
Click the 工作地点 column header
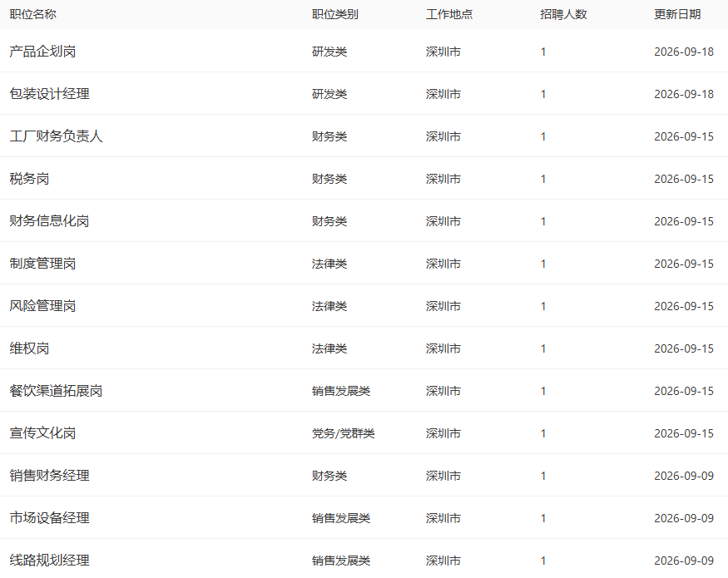pos(449,14)
